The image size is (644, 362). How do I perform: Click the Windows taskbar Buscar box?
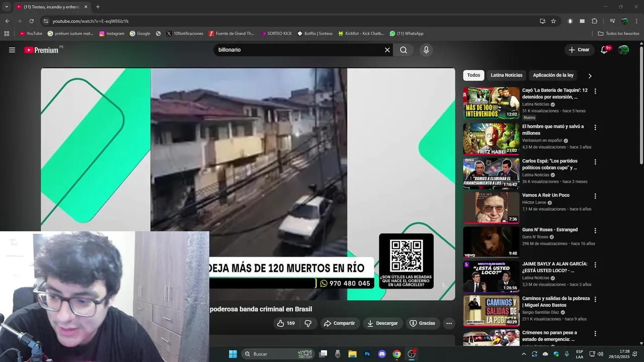coord(279,354)
